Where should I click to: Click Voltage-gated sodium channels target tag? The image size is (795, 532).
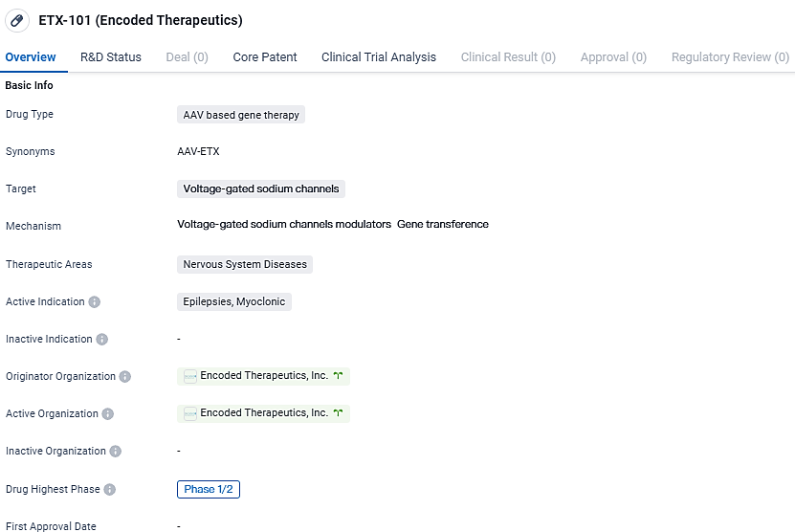[x=260, y=189]
